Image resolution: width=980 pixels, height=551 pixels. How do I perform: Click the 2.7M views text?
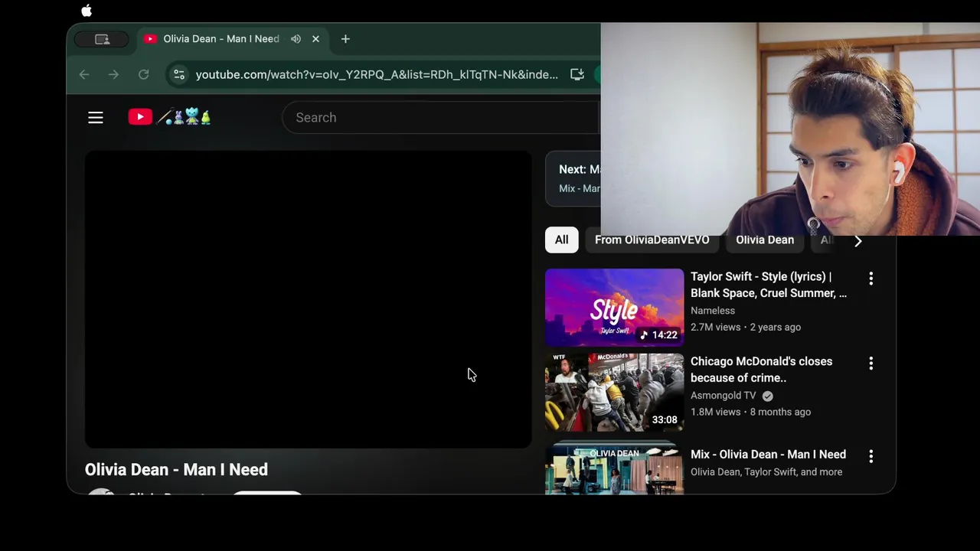point(715,327)
